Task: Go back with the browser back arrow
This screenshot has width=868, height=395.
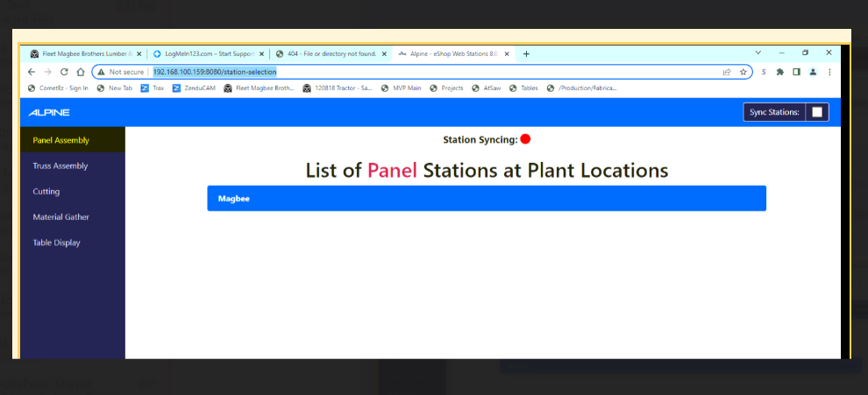Action: click(32, 72)
